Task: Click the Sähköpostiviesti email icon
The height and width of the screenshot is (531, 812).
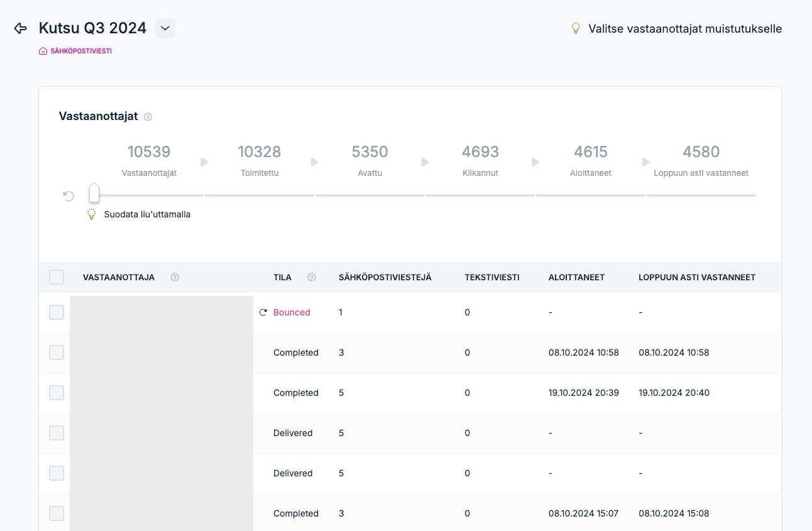Action: coord(43,51)
